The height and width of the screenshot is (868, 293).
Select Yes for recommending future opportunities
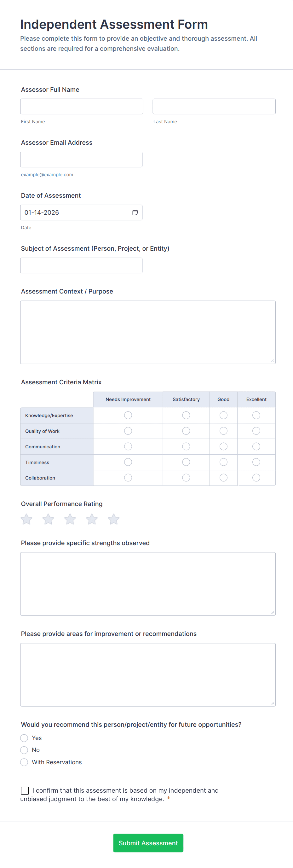pos(24,738)
